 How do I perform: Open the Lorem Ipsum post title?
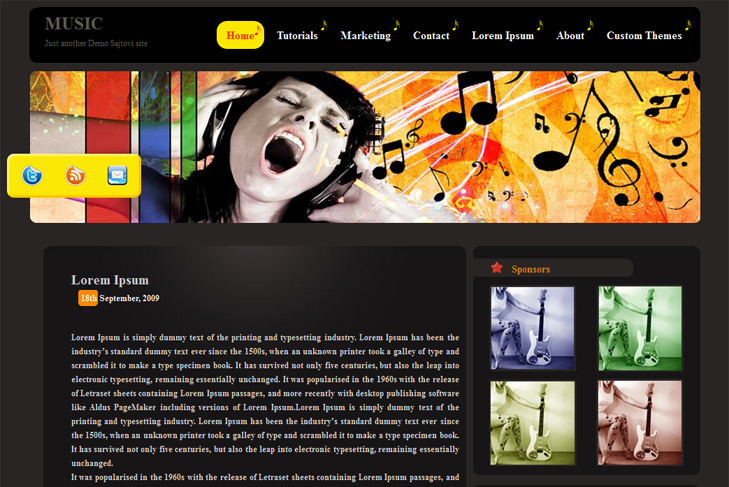coord(110,280)
